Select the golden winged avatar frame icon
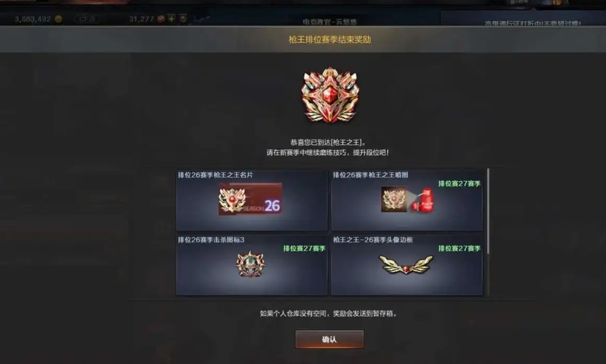606x364 pixels. 406,264
